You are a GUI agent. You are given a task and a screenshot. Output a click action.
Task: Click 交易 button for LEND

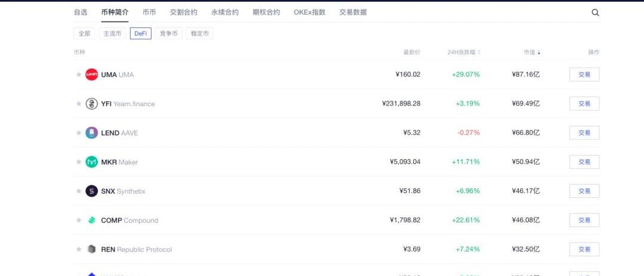click(x=584, y=133)
